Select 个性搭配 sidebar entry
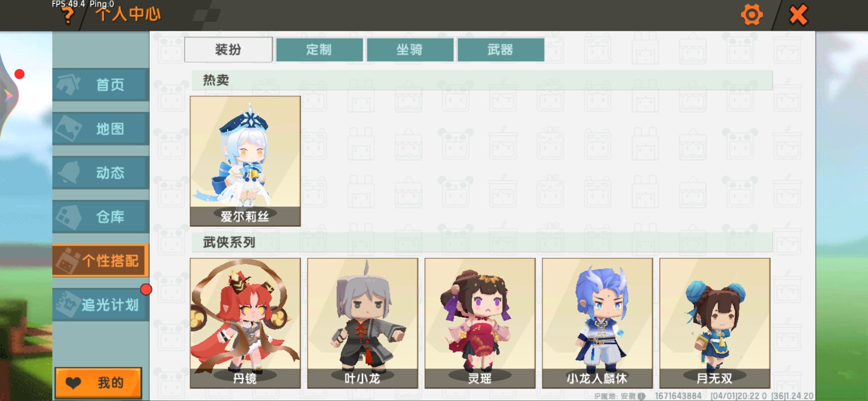 101,261
